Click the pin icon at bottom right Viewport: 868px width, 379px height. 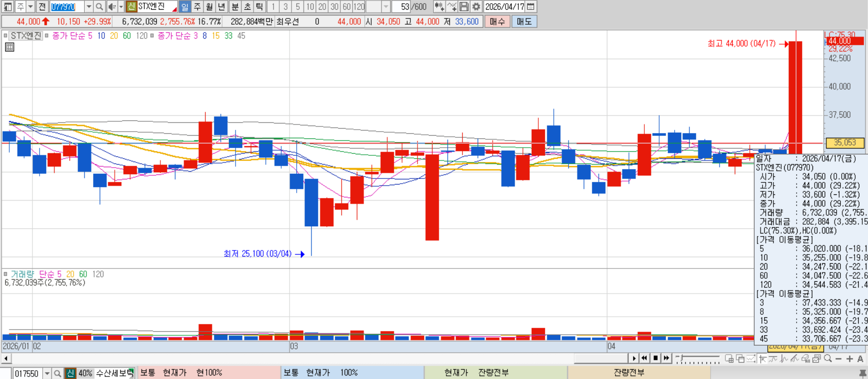(x=863, y=373)
